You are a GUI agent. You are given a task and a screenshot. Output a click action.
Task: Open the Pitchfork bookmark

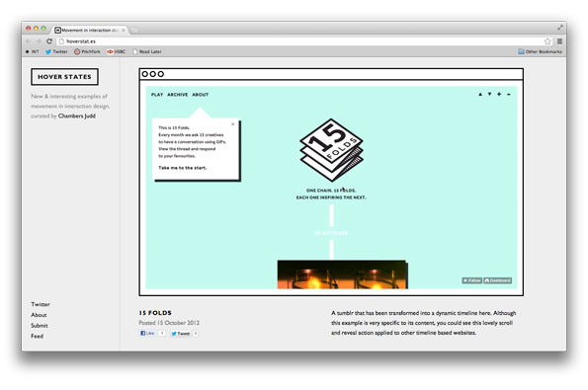point(87,51)
